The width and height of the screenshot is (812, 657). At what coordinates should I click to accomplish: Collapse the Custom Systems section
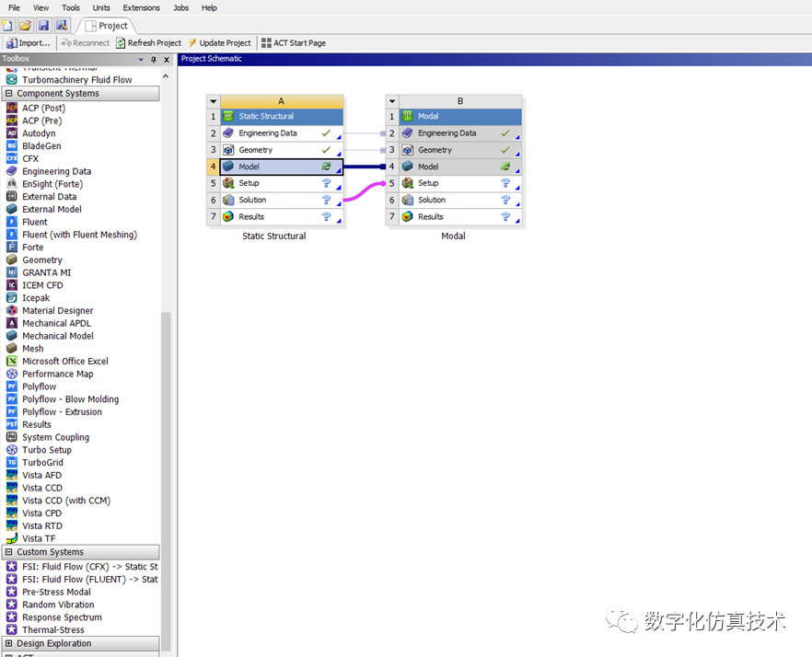coord(9,552)
